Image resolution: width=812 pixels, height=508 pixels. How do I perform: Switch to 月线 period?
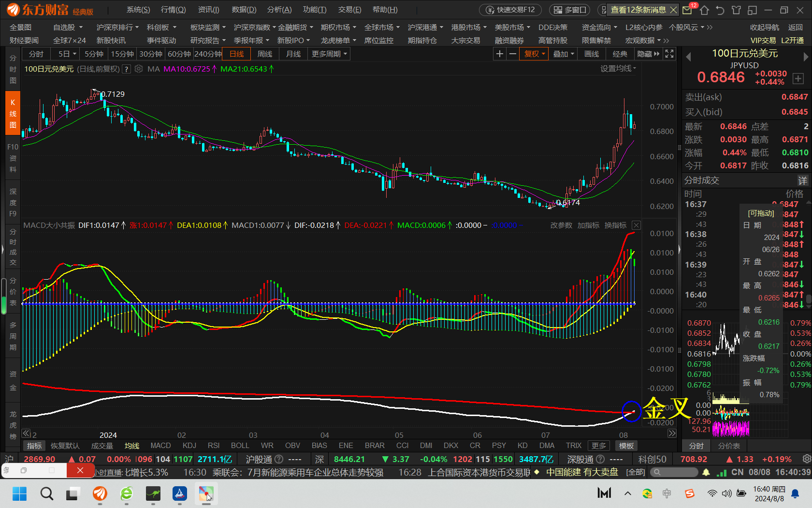(293, 54)
